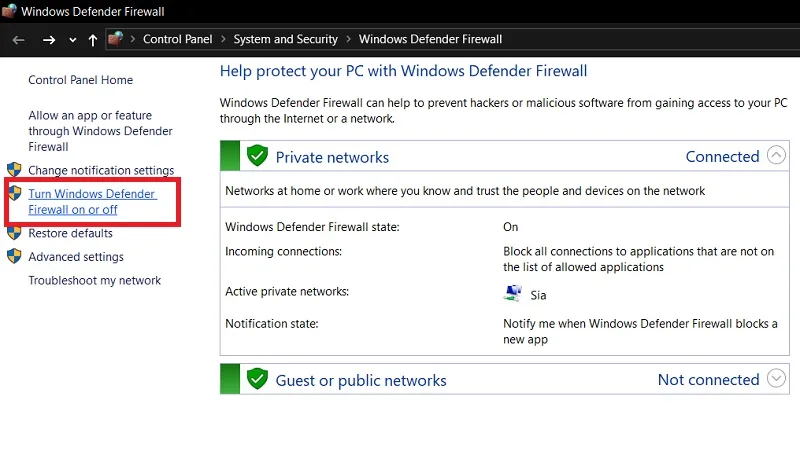This screenshot has height=455, width=800.
Task: Click green shield icon for Private networks
Action: [257, 156]
